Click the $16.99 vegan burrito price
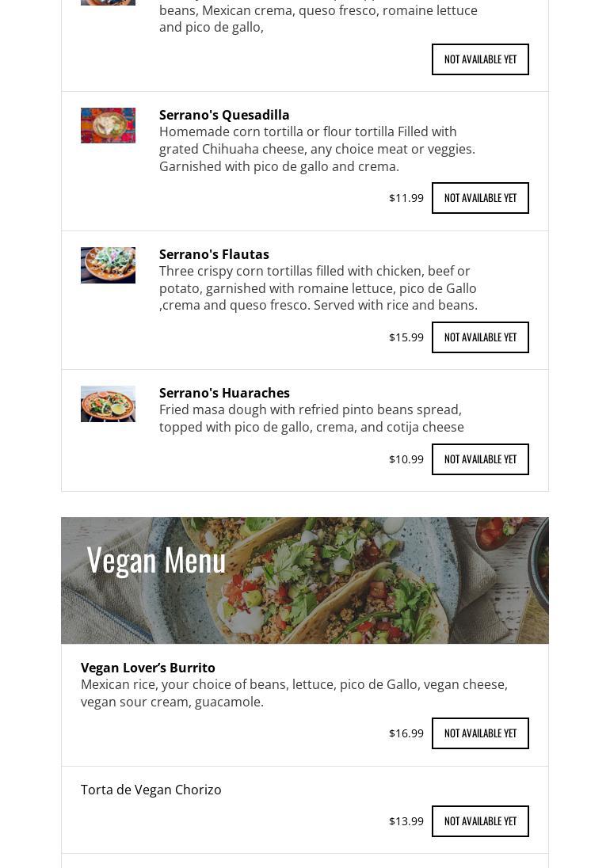 click(x=406, y=733)
